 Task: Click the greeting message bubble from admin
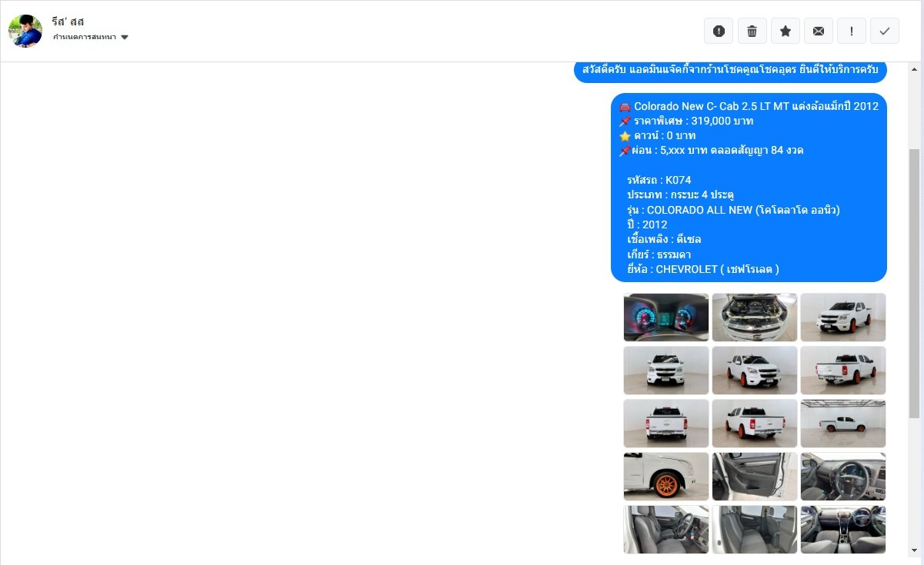pos(730,70)
